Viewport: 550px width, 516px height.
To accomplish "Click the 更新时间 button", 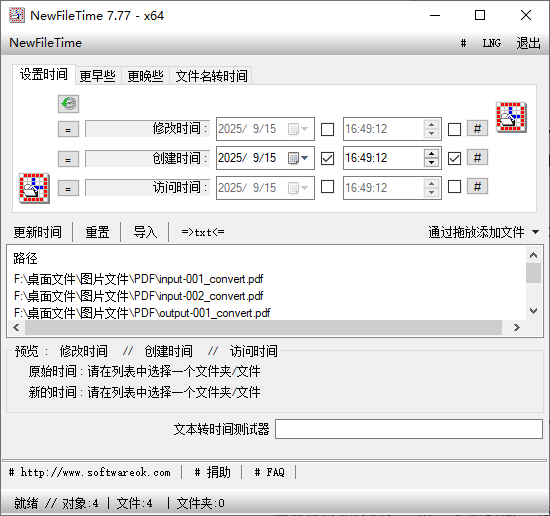I will tap(38, 232).
